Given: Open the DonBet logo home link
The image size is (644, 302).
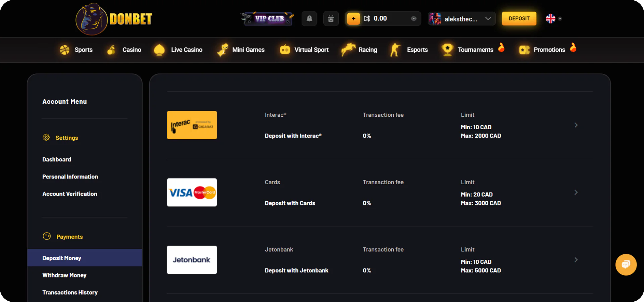Looking at the screenshot, I should pyautogui.click(x=114, y=19).
